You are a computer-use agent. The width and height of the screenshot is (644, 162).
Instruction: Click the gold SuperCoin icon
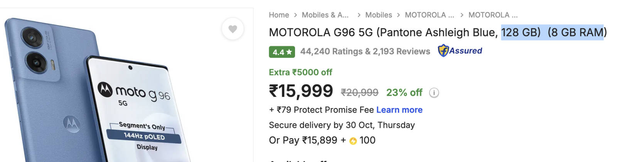[x=353, y=141]
